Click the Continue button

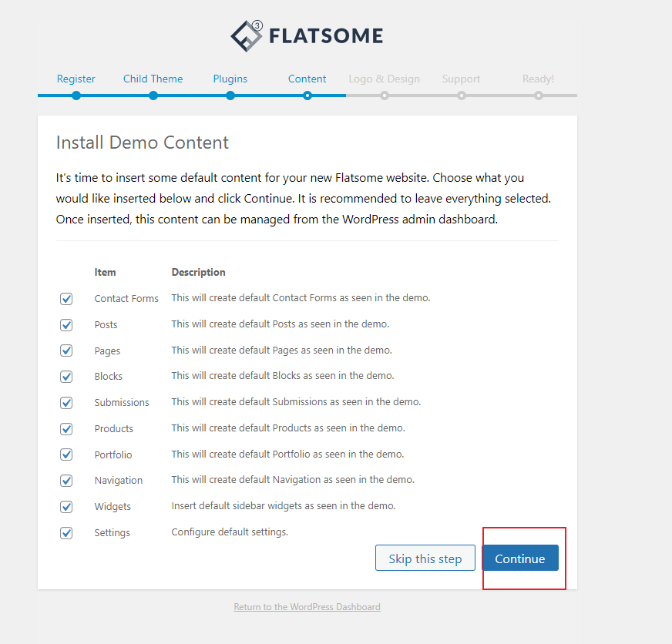point(520,558)
